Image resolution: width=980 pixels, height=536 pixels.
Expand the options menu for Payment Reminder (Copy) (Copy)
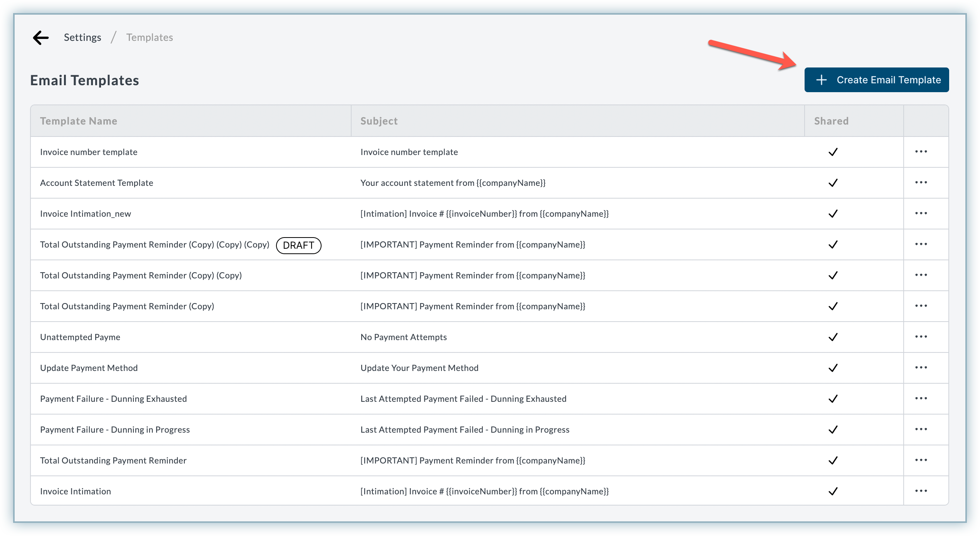point(921,275)
